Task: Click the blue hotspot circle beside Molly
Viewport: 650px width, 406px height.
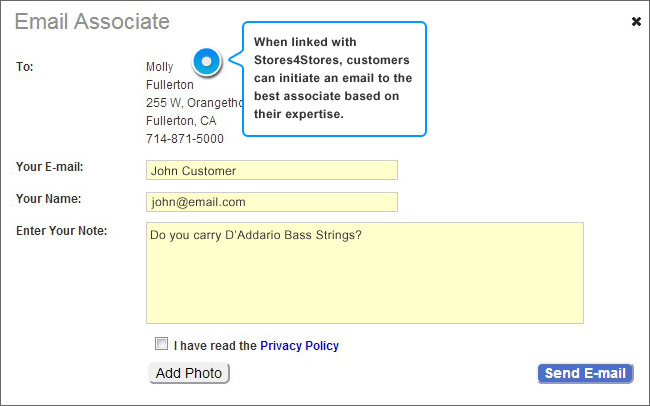Action: click(206, 62)
